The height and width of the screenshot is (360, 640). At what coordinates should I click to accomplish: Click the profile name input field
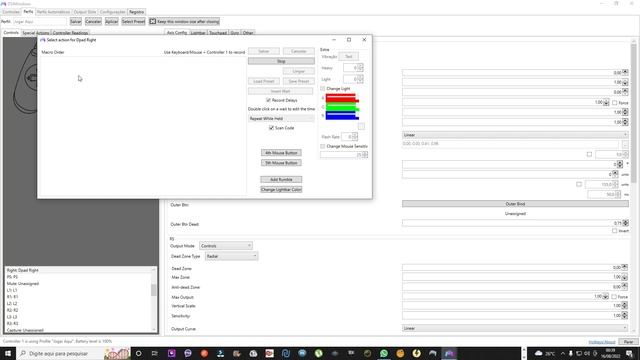click(x=40, y=22)
